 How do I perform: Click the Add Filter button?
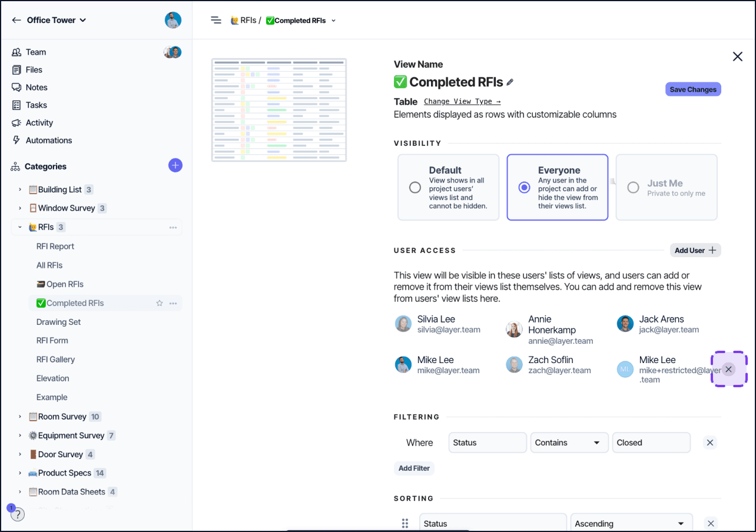[x=414, y=468]
